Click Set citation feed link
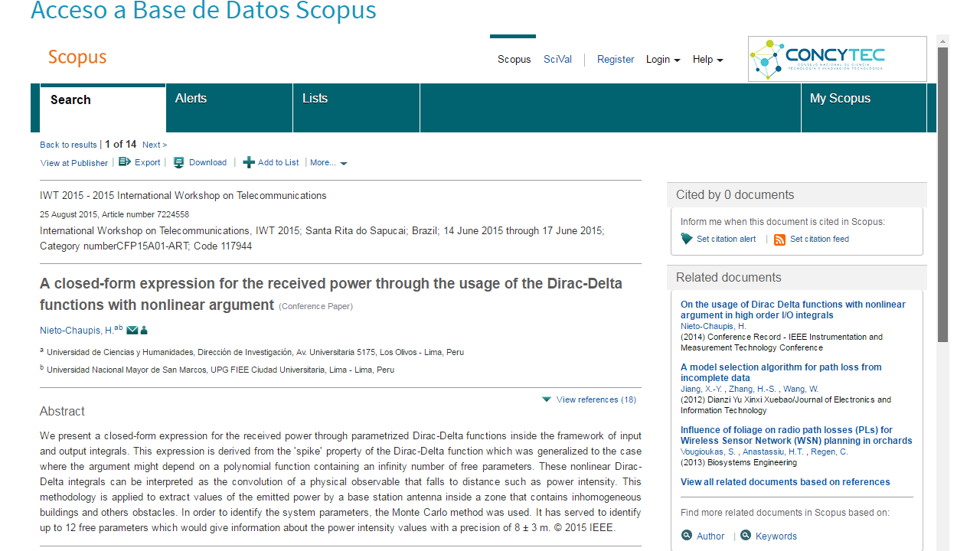This screenshot has width=980, height=551. (x=819, y=240)
